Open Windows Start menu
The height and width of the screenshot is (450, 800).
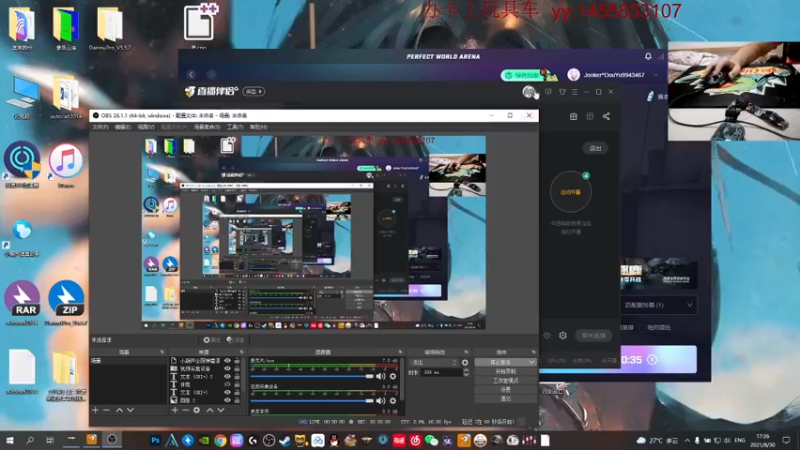tap(9, 440)
